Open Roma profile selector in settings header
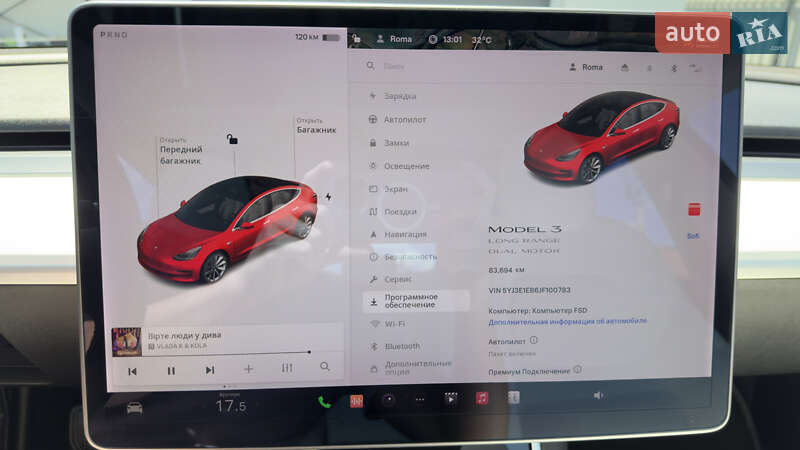This screenshot has height=450, width=800. pos(586,67)
